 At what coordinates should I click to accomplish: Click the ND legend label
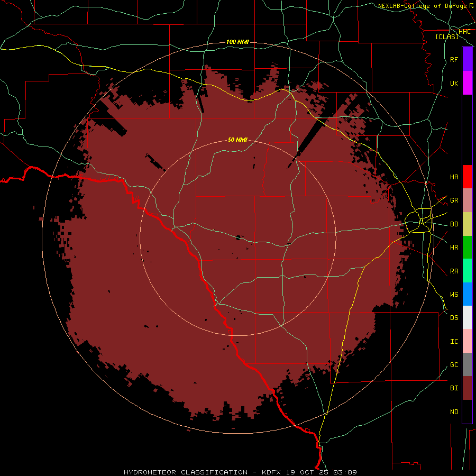(x=454, y=411)
